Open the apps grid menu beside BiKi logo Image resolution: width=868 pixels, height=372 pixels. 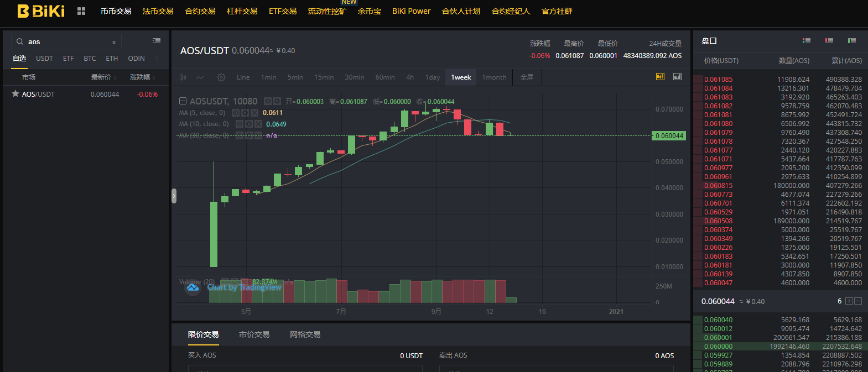pos(81,11)
